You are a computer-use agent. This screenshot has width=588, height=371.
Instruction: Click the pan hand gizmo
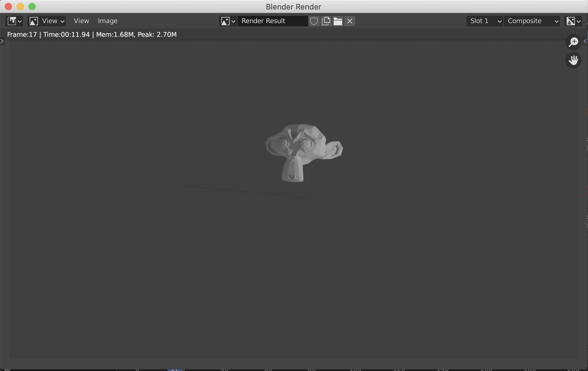coord(573,60)
